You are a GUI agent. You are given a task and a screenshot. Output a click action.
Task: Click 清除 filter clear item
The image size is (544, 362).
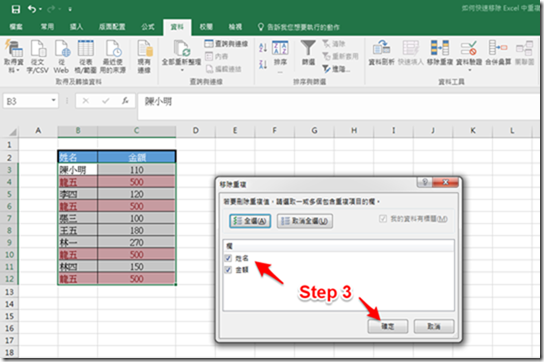point(334,44)
